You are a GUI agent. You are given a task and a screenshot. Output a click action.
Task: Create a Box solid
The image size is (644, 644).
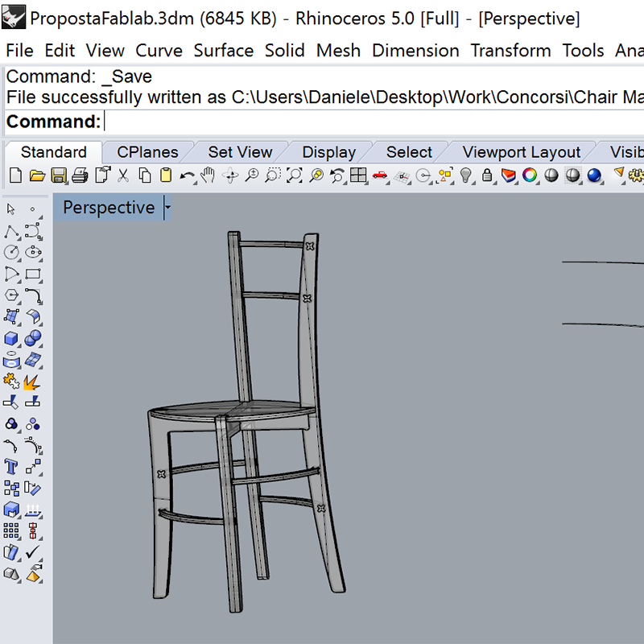coord(11,338)
